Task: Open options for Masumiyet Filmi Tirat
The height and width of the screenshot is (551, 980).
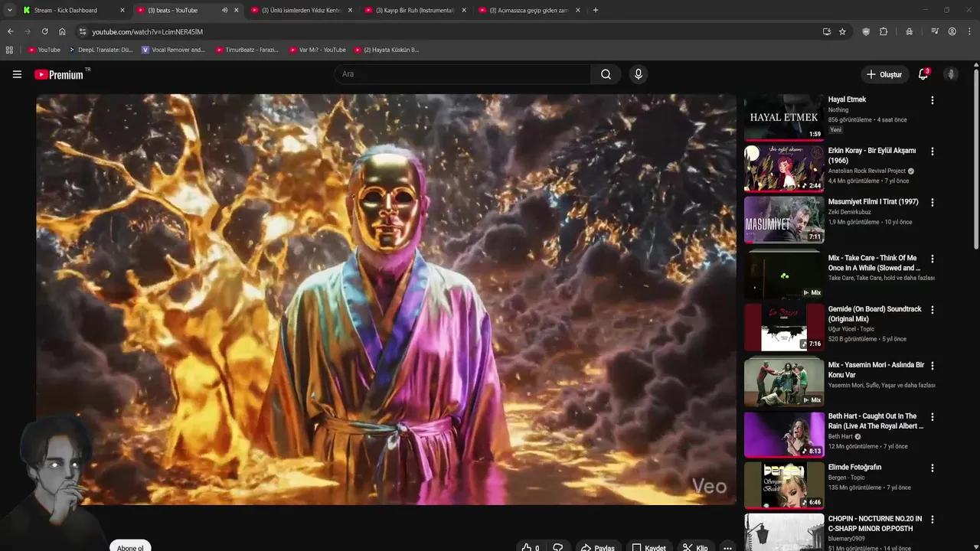Action: [932, 203]
